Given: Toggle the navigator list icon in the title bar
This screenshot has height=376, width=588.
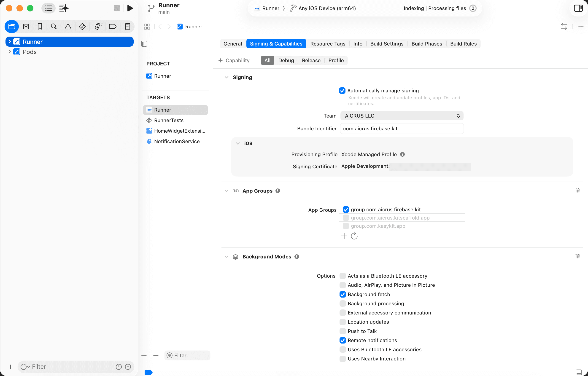Looking at the screenshot, I should (x=48, y=8).
